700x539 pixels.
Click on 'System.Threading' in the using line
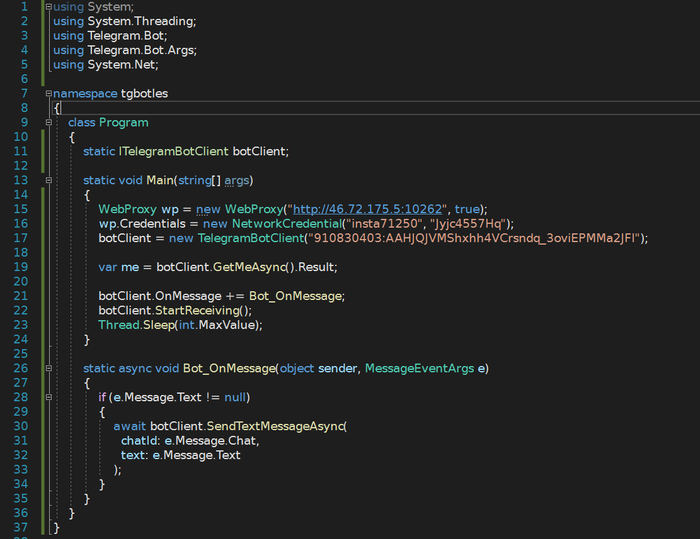tap(140, 21)
